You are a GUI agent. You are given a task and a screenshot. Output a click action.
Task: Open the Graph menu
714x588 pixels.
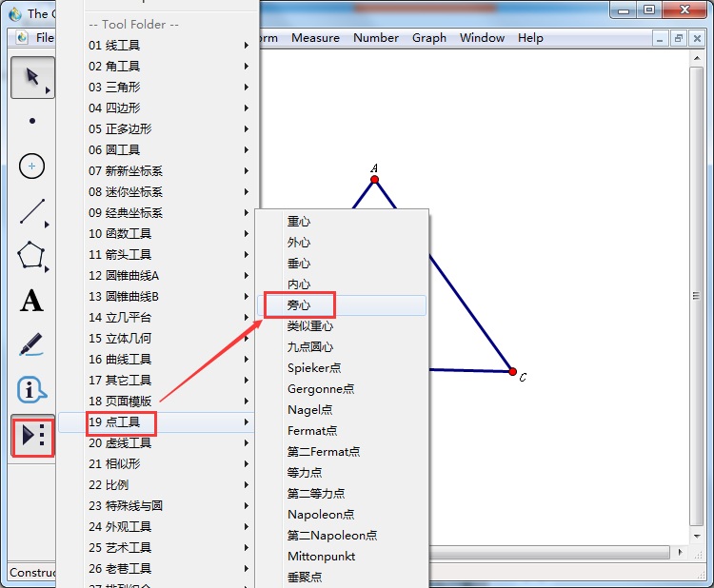coord(429,38)
